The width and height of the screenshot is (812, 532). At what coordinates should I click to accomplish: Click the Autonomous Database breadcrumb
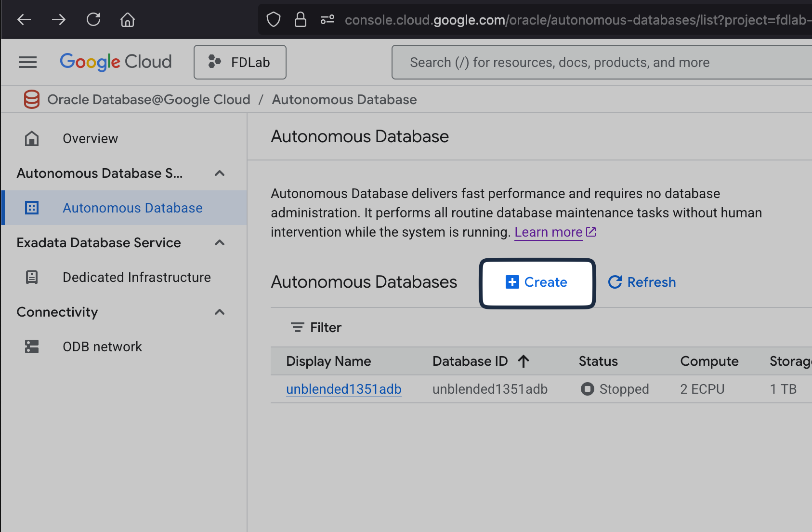(x=344, y=99)
